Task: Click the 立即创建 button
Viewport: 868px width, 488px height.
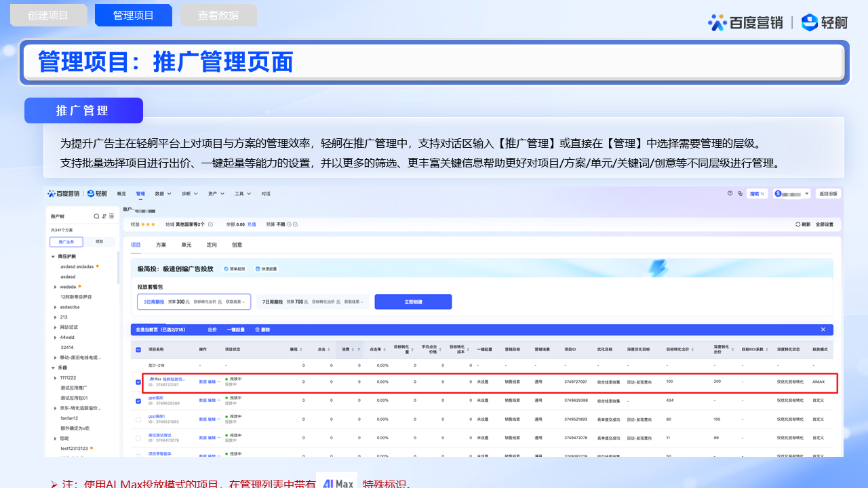Action: click(x=413, y=302)
